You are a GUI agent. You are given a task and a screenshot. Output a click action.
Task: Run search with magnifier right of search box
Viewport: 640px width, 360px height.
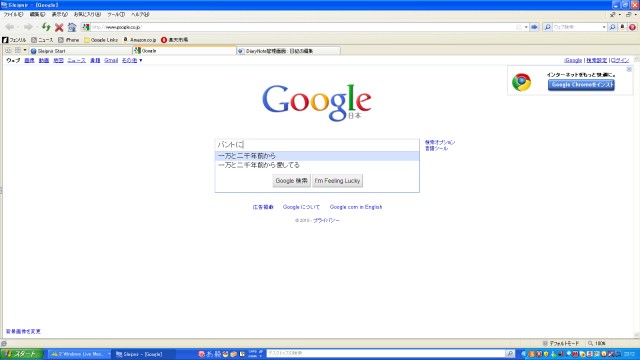[x=613, y=27]
